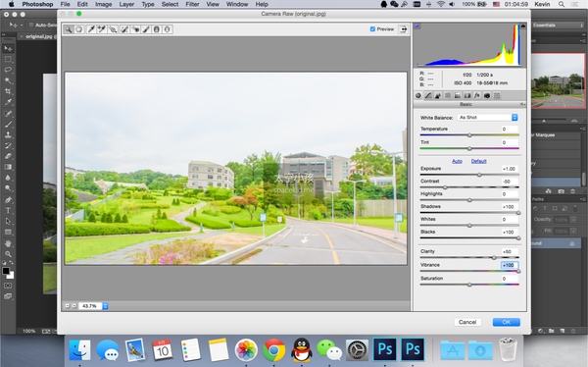The height and width of the screenshot is (367, 588).
Task: Toggle the highlight clipping warning in histogram
Action: 522,26
